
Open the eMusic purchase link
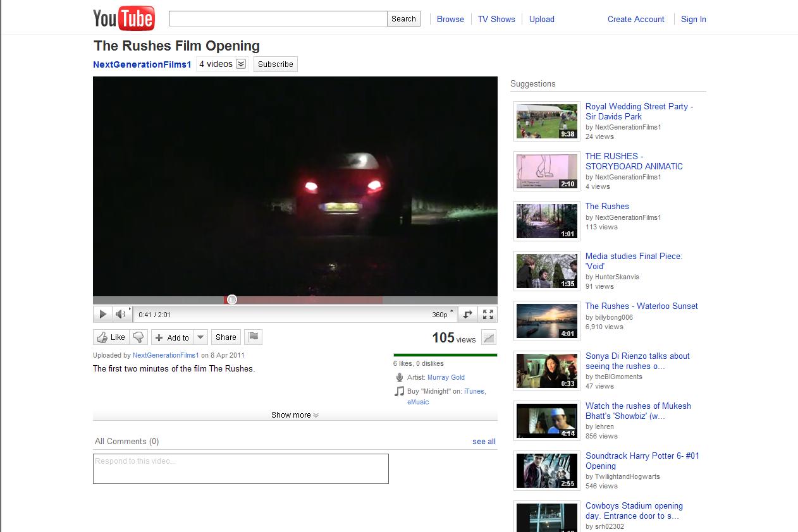418,402
